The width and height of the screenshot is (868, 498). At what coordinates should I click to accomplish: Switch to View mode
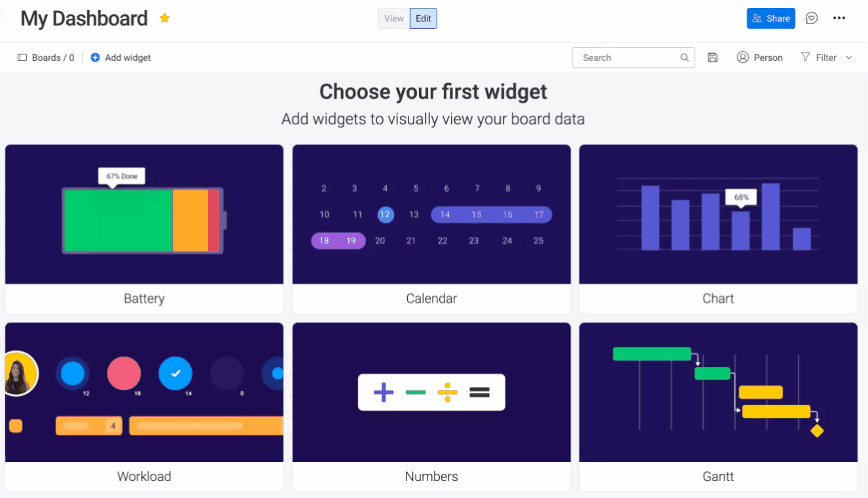click(x=394, y=18)
